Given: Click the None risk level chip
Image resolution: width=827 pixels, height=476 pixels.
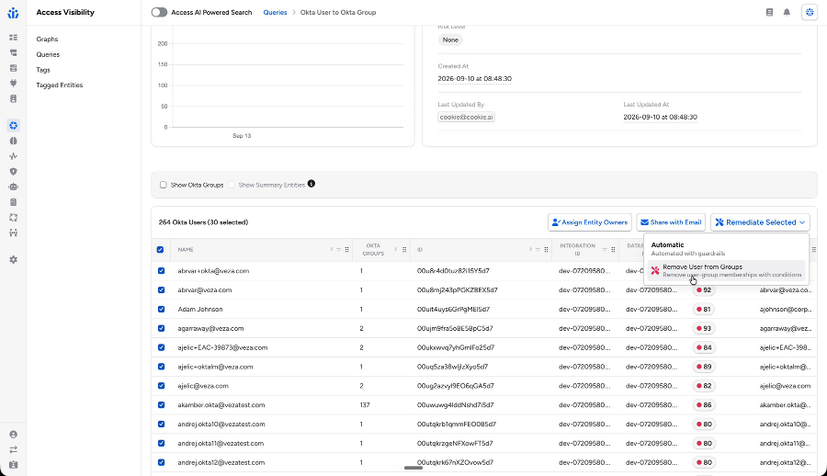Looking at the screenshot, I should pyautogui.click(x=450, y=40).
